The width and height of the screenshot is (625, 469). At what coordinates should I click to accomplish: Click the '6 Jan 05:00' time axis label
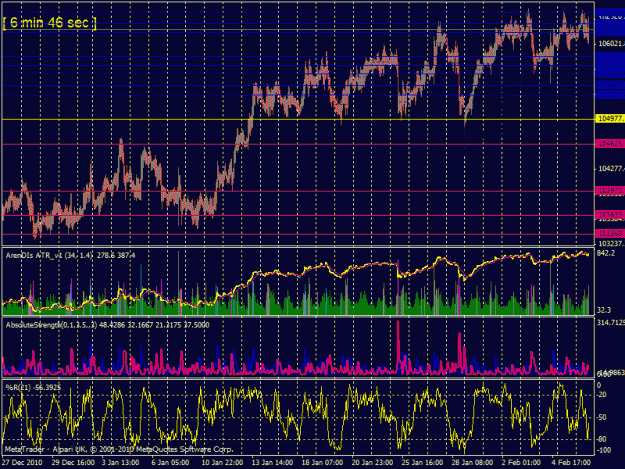(x=170, y=462)
